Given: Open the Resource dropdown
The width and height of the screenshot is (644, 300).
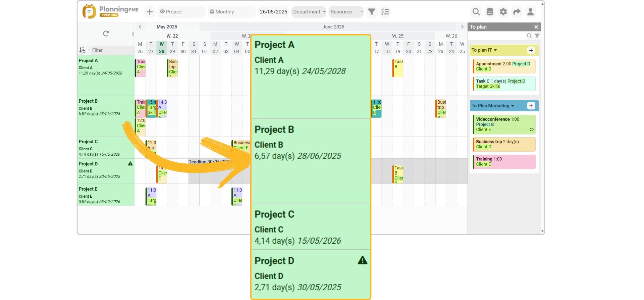Looking at the screenshot, I should pos(346,12).
